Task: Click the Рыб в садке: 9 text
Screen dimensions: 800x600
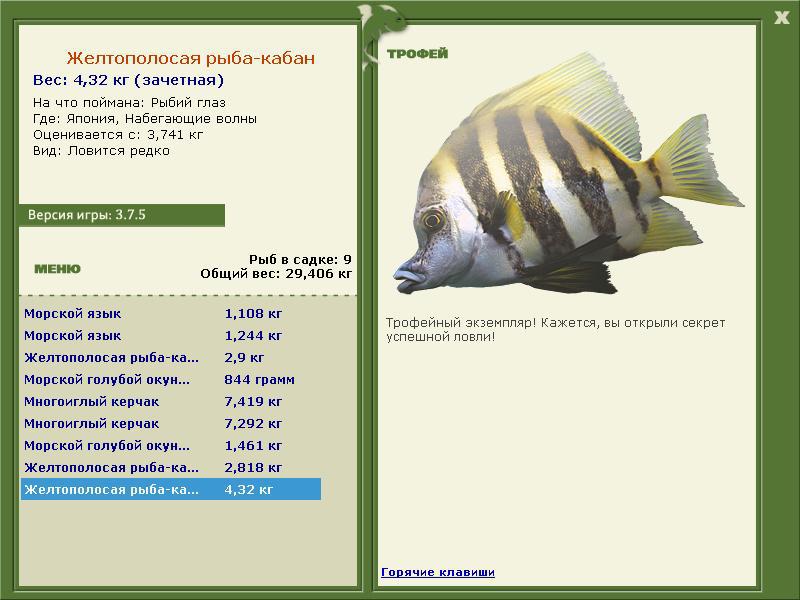Action: (x=301, y=260)
